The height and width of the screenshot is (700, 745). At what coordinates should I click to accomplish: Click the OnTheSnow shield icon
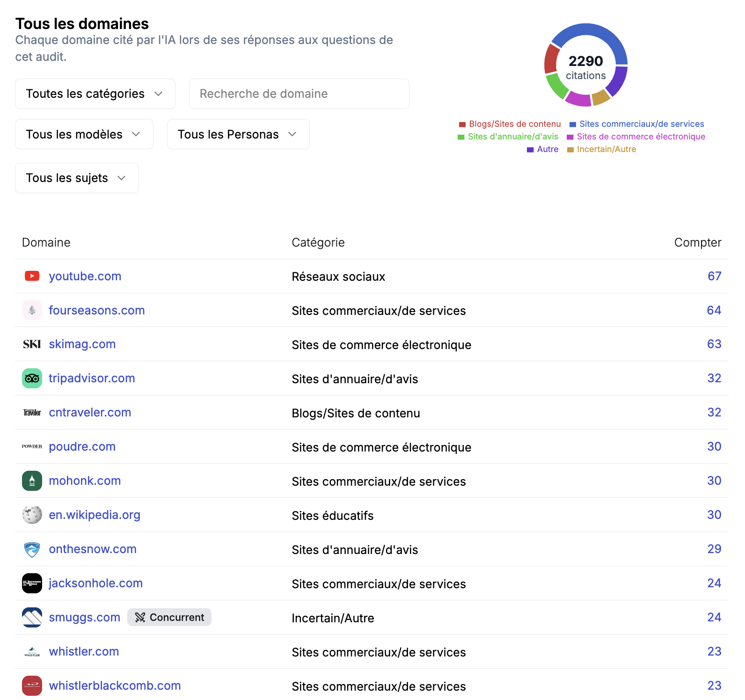[x=32, y=549]
